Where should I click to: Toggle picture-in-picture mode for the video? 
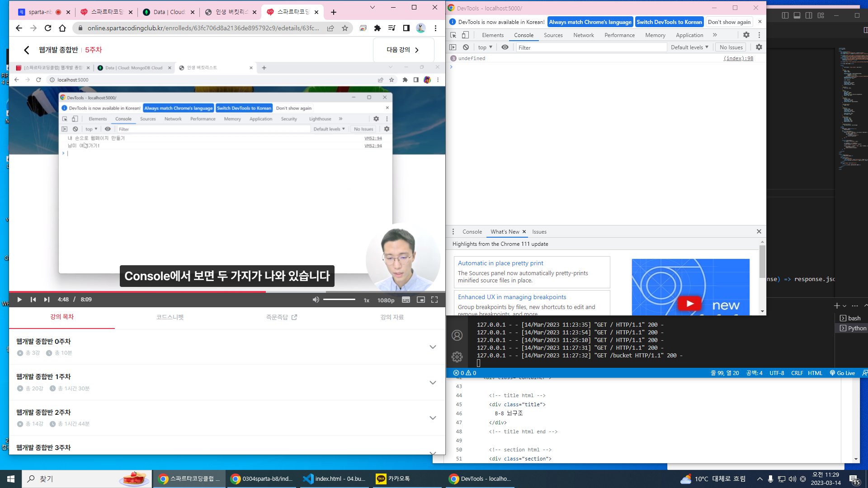[x=421, y=300]
